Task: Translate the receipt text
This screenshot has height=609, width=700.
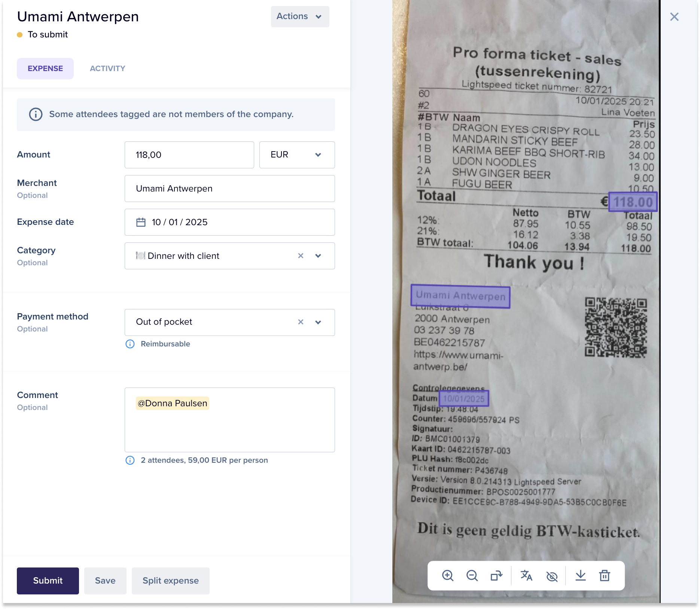Action: pyautogui.click(x=526, y=576)
